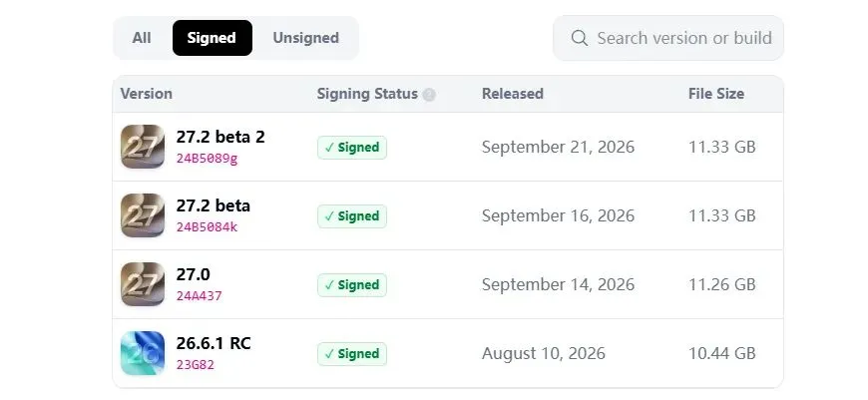Click the Signed badge for 27.2 beta
The image size is (868, 400).
coord(352,215)
